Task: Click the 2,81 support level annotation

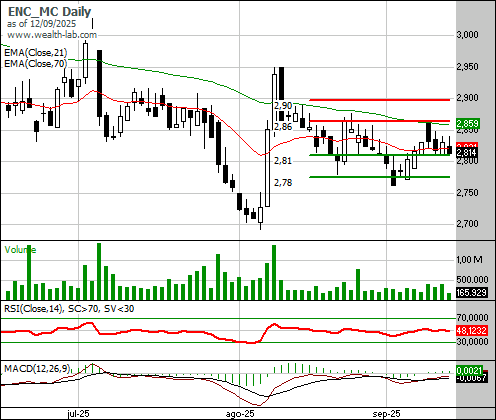Action: (x=283, y=161)
